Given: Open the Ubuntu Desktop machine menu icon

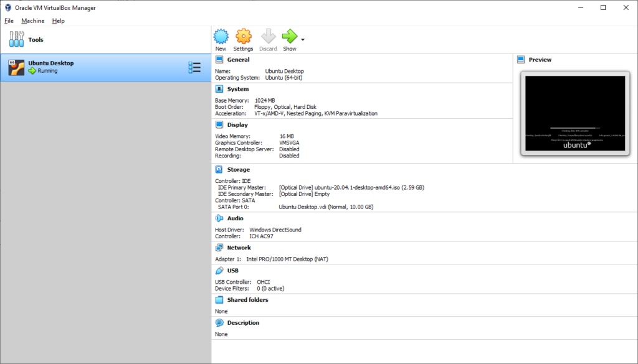Looking at the screenshot, I should pyautogui.click(x=194, y=67).
